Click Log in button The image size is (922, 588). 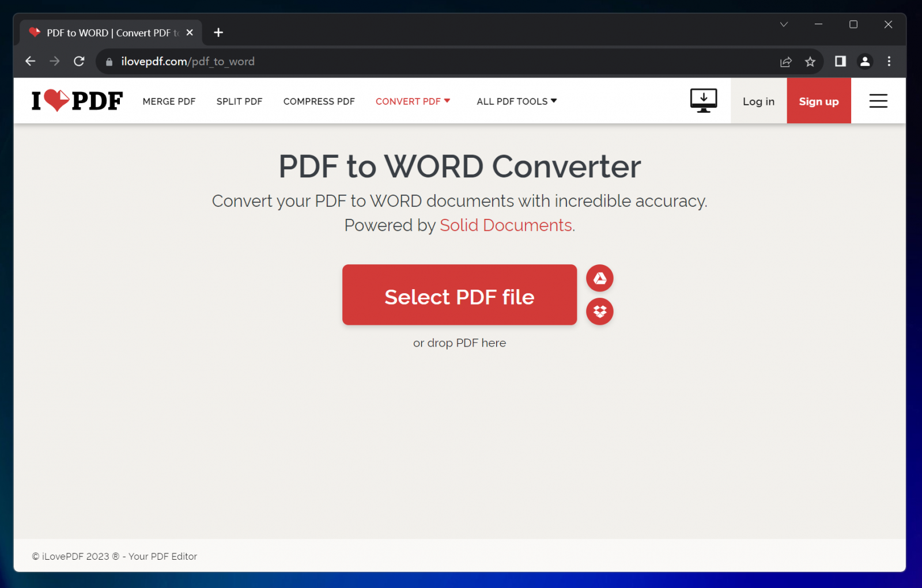point(758,101)
